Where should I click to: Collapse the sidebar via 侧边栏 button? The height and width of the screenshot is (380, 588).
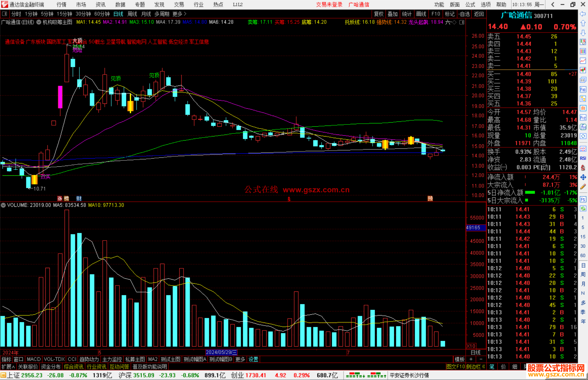tap(476, 367)
